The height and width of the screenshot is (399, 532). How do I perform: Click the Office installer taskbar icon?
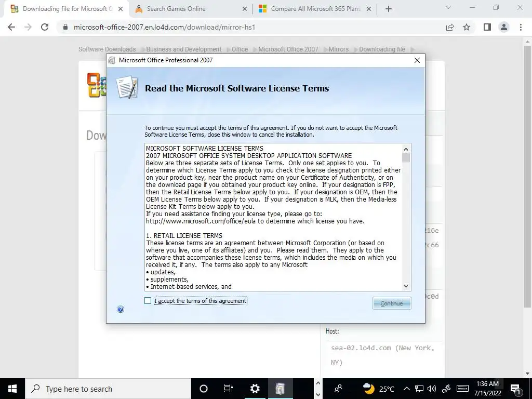click(280, 389)
